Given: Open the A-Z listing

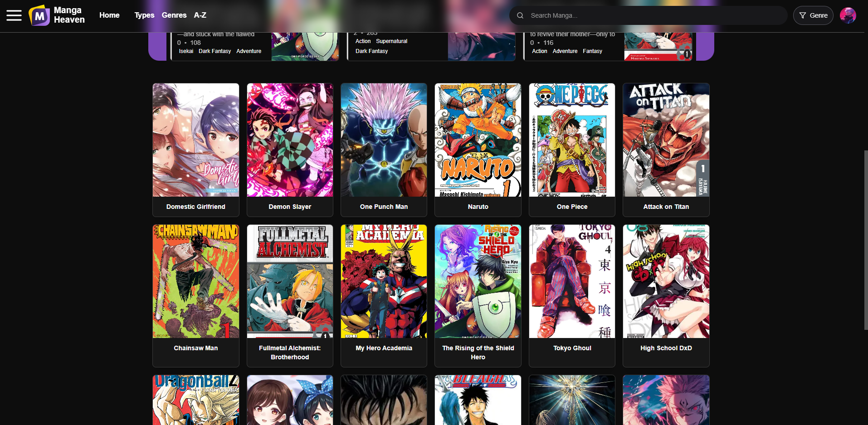Looking at the screenshot, I should (200, 15).
